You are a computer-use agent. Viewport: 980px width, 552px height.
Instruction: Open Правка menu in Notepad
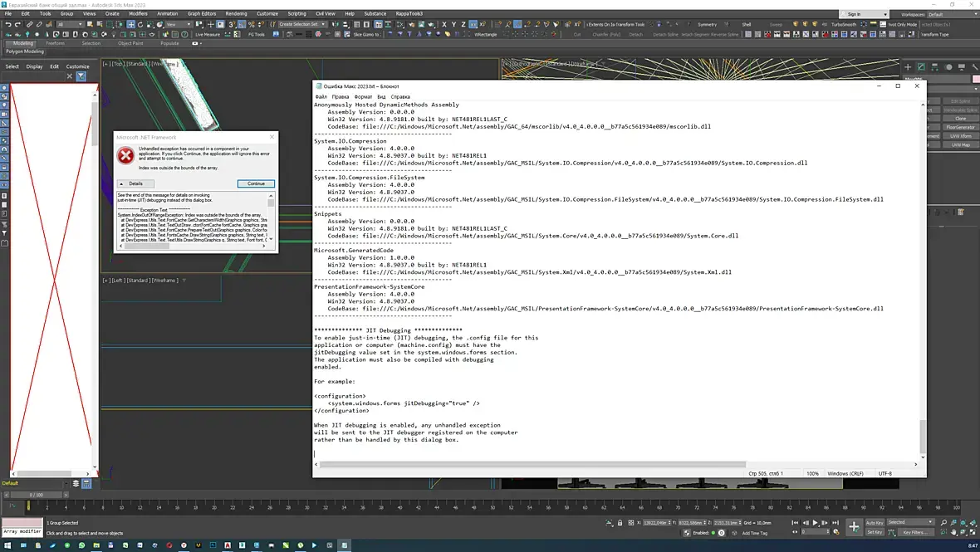[x=341, y=97]
